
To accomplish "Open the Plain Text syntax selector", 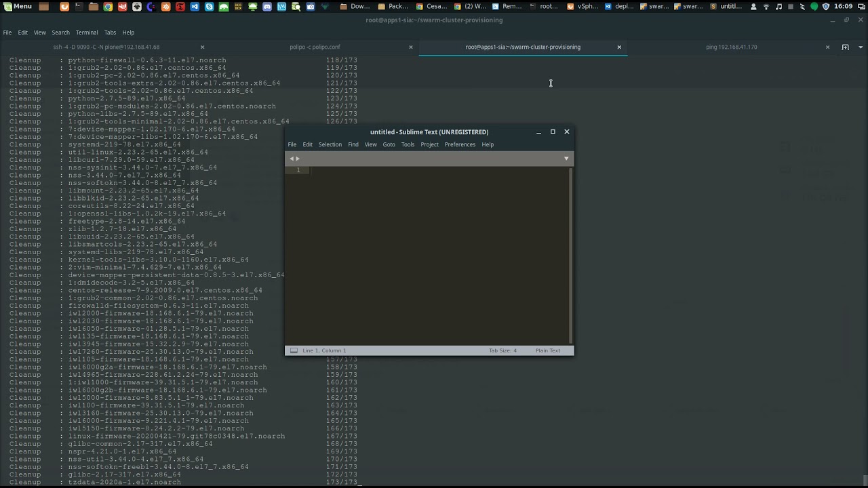I will (x=548, y=350).
